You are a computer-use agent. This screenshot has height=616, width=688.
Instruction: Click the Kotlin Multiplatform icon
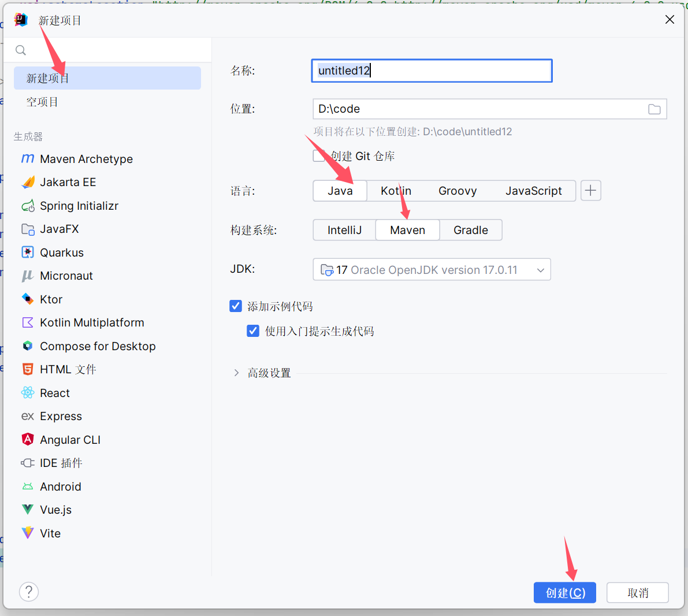pos(28,322)
